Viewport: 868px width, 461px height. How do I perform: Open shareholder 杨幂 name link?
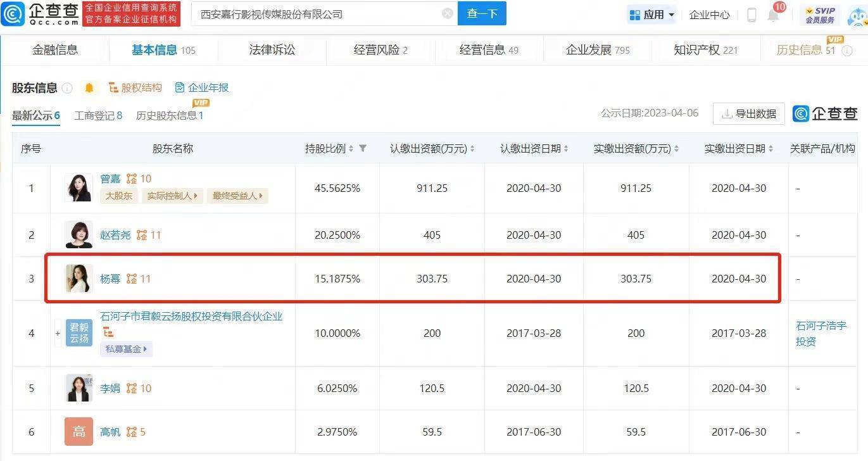(x=110, y=279)
